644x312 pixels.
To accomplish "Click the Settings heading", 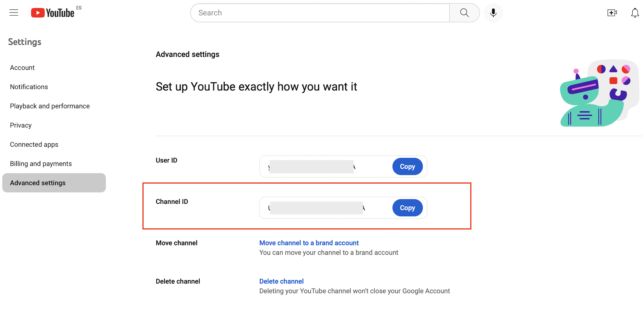I will click(25, 42).
